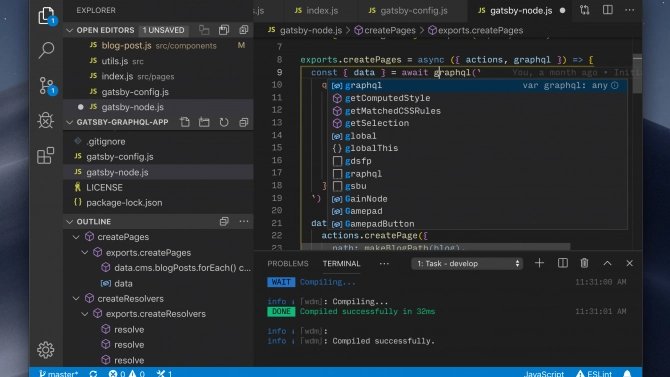670x377 pixels.
Task: Open the Source Control view
Action: 46,85
